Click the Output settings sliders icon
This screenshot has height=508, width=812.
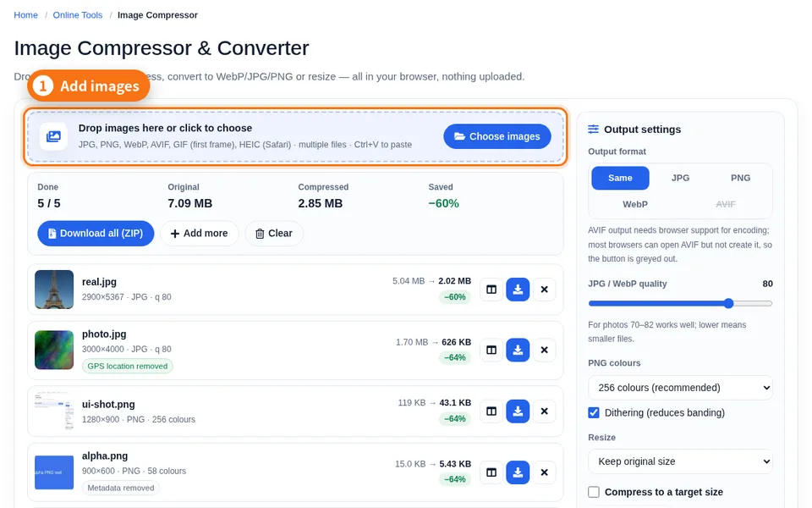pyautogui.click(x=594, y=129)
